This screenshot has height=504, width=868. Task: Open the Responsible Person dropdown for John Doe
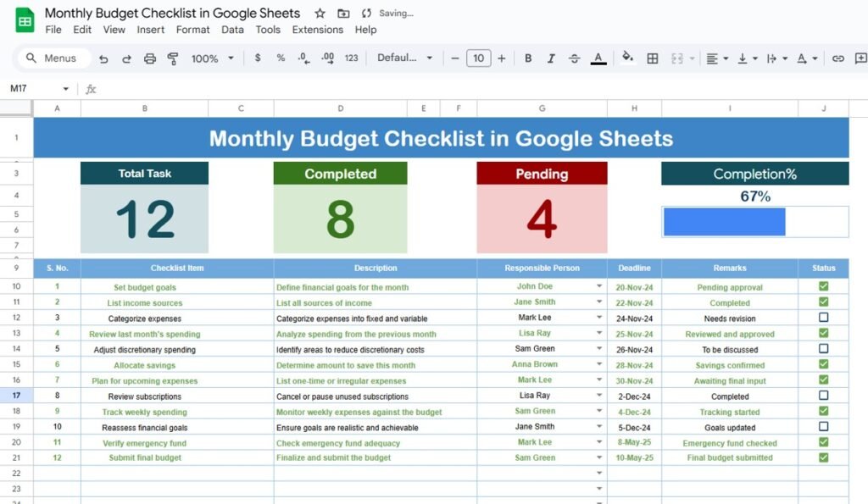[599, 287]
